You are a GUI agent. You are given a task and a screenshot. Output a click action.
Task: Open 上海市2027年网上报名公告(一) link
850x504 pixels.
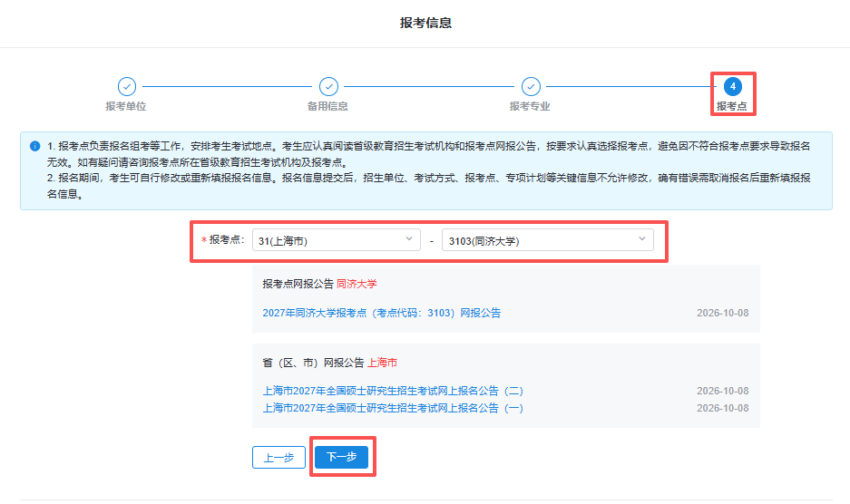click(393, 408)
